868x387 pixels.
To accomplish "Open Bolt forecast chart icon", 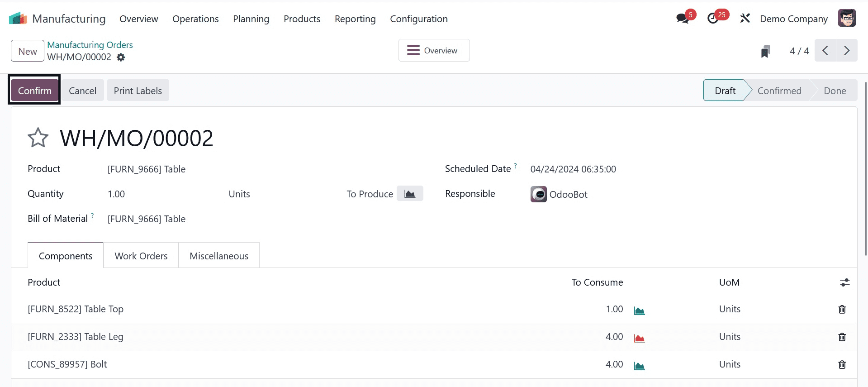I will (639, 365).
